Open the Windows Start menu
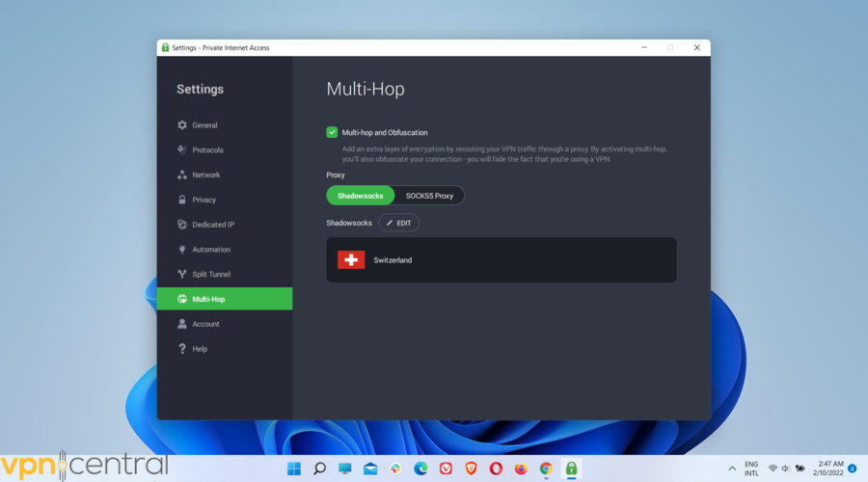Viewport: 868px width, 482px height. 294,469
